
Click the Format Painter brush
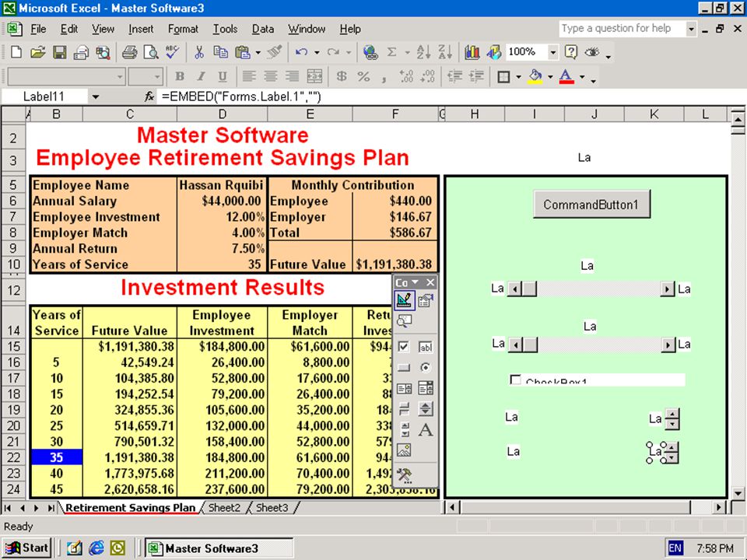pos(275,52)
